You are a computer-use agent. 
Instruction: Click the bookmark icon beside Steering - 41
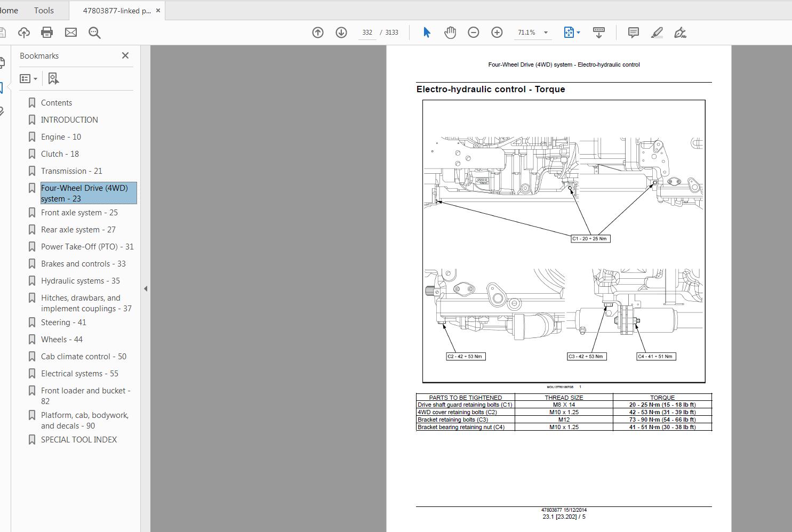(32, 323)
